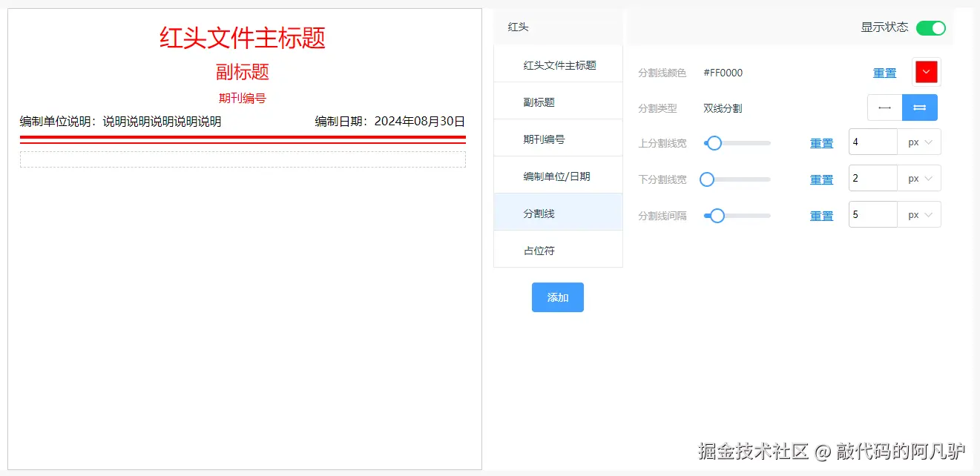Click the 红头 section header
The width and height of the screenshot is (980, 476).
(x=558, y=27)
